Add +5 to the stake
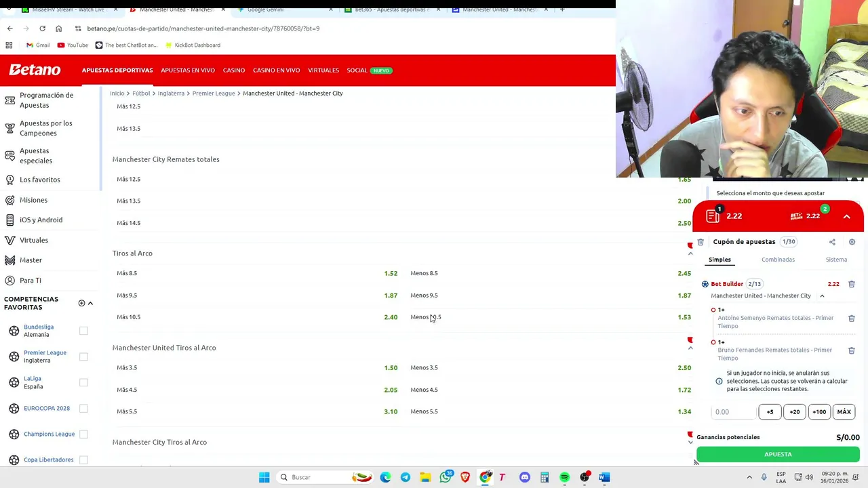The width and height of the screenshot is (868, 488). click(x=770, y=412)
